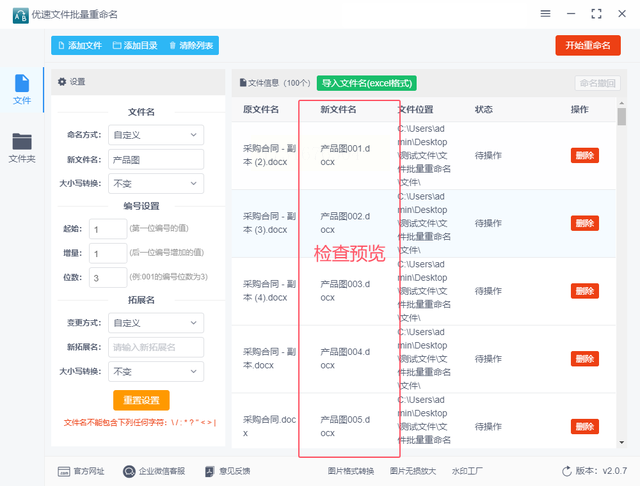Delete the 采购合同 - 副本.docx row
Screen dimensions: 640x486
click(x=584, y=359)
